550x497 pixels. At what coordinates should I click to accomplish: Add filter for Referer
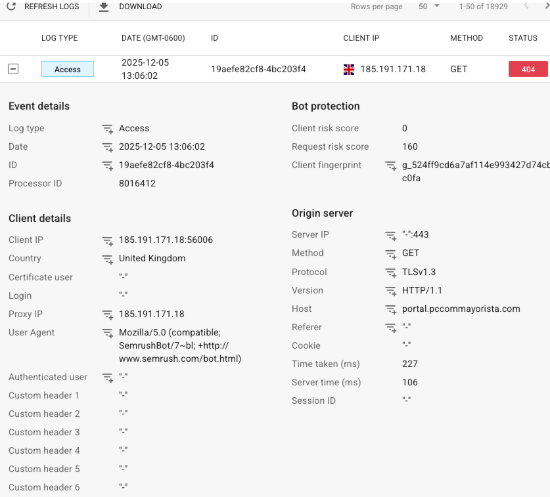[390, 328]
